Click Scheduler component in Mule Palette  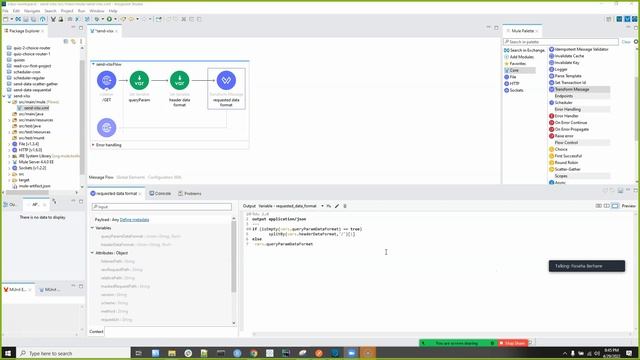point(563,102)
